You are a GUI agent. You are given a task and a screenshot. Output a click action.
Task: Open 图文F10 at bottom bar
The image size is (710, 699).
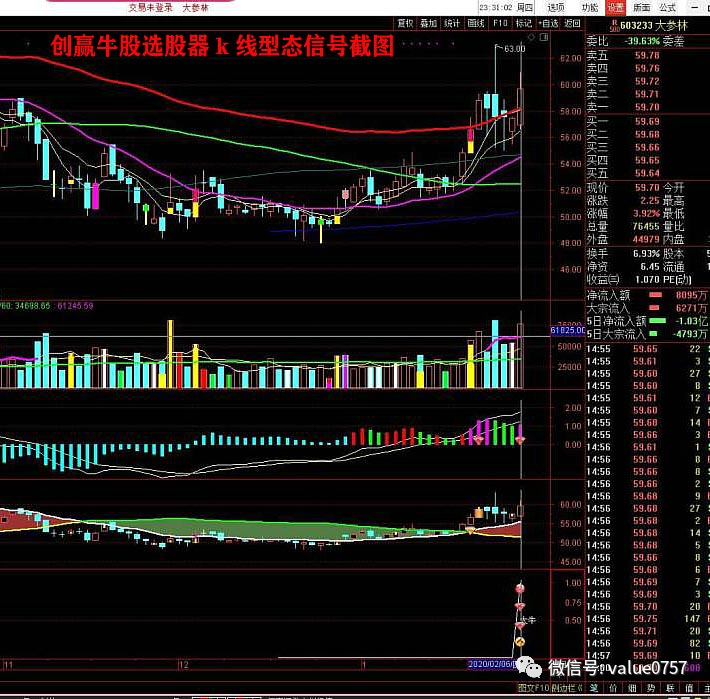point(533,688)
